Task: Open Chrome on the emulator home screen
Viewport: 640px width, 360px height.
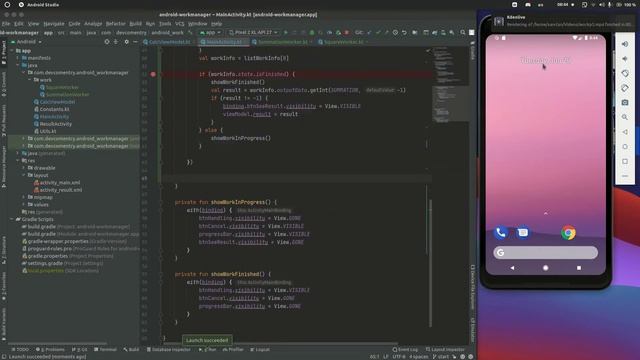Action: 568,233
